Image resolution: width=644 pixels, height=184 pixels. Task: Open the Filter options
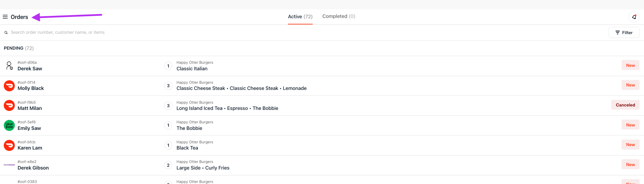tap(624, 33)
